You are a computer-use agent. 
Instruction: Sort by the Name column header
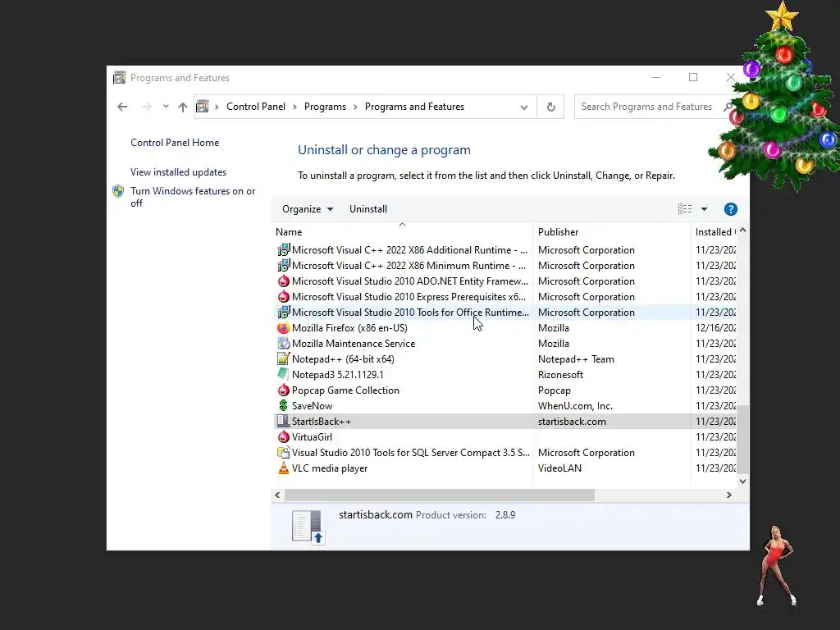[402, 232]
